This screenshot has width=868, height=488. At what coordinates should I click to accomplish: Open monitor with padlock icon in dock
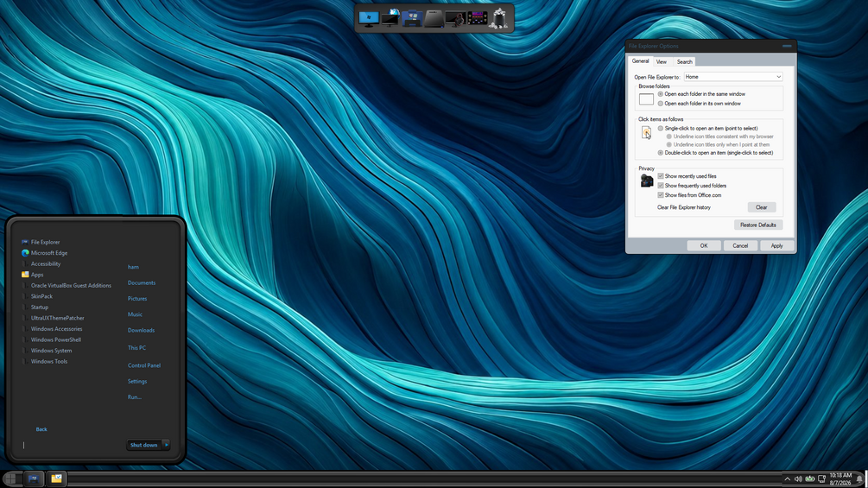pyautogui.click(x=455, y=19)
